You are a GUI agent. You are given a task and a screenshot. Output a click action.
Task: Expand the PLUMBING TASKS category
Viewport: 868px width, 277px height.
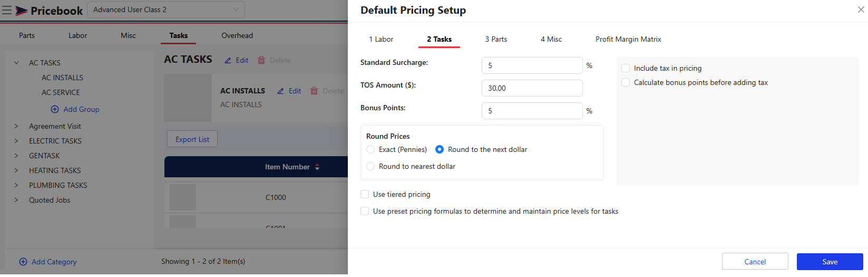tap(16, 185)
